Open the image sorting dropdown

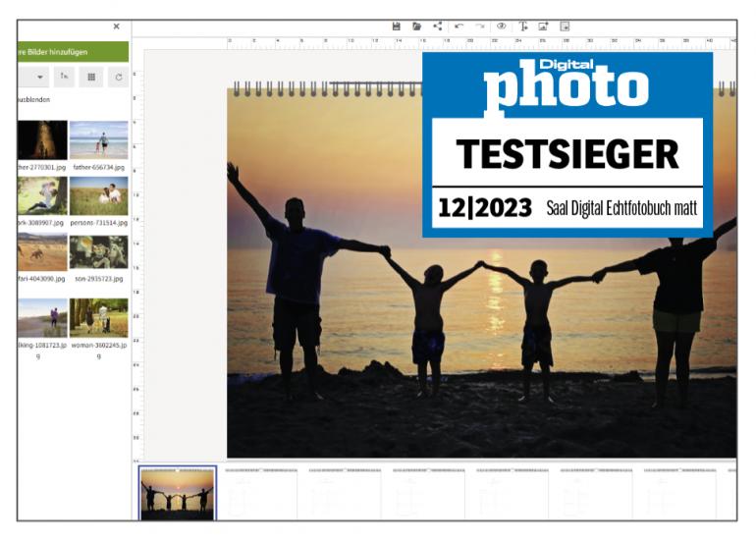pyautogui.click(x=32, y=77)
